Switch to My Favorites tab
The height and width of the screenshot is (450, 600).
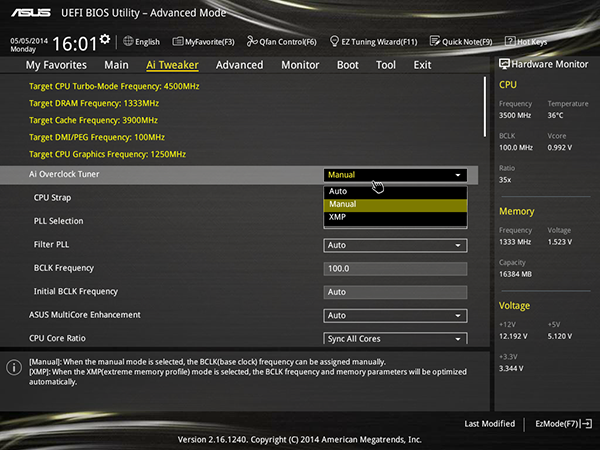click(x=56, y=65)
